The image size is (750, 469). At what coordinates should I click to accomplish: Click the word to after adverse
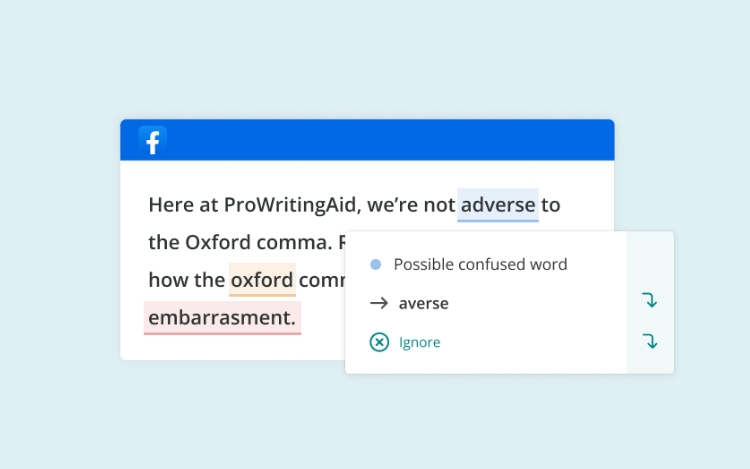551,206
